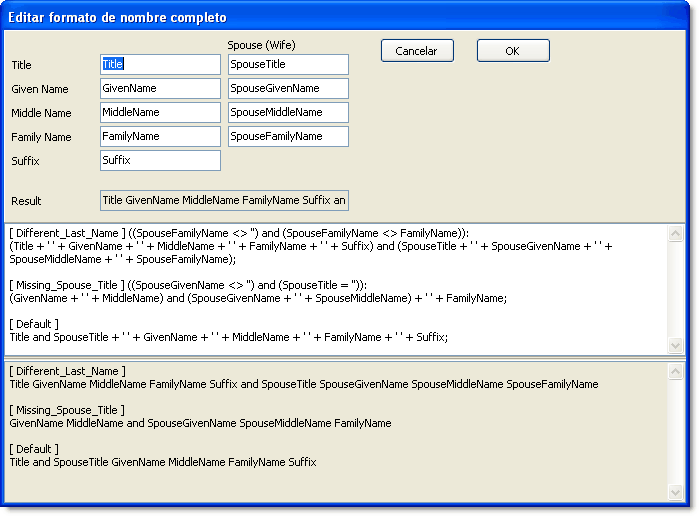Confirm with the OK button
Viewport: 699px width, 516px height.
pos(513,51)
